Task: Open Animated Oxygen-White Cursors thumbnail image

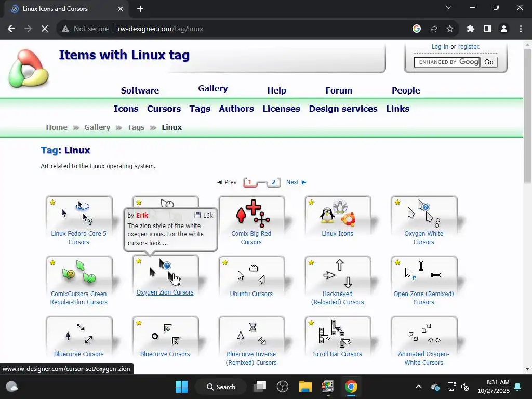Action: coord(424,334)
